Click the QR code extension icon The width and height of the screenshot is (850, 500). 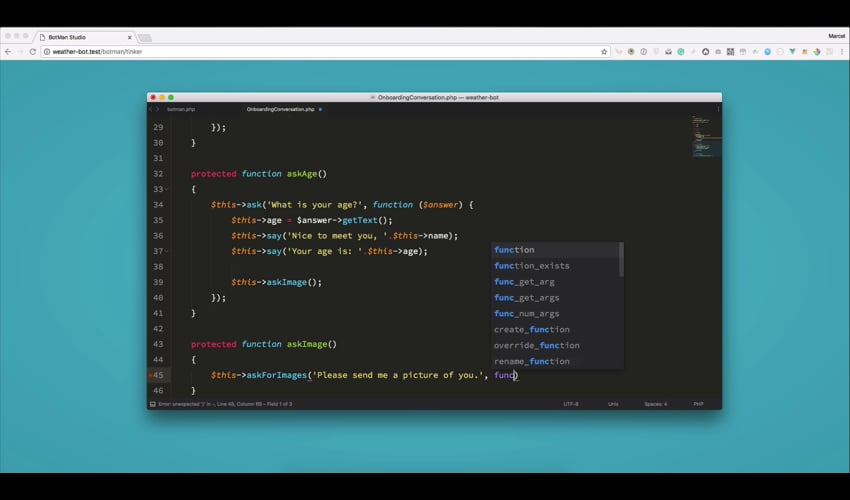tap(730, 52)
